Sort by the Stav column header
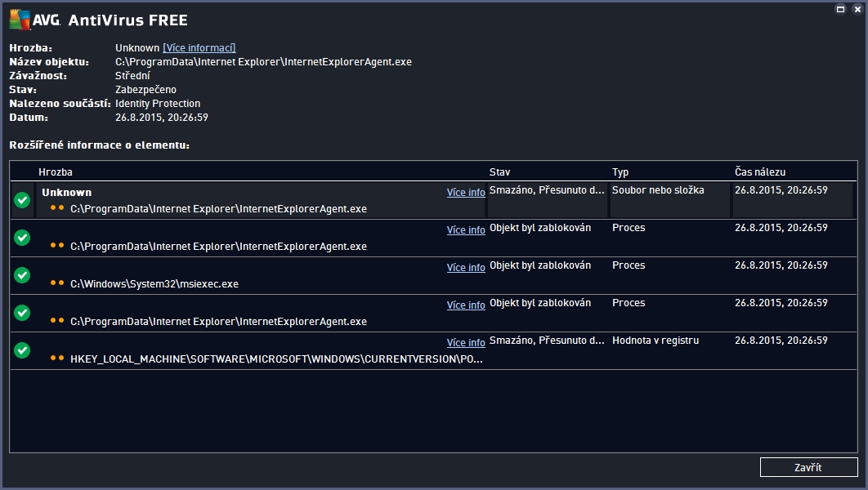This screenshot has width=868, height=490. pyautogui.click(x=500, y=172)
